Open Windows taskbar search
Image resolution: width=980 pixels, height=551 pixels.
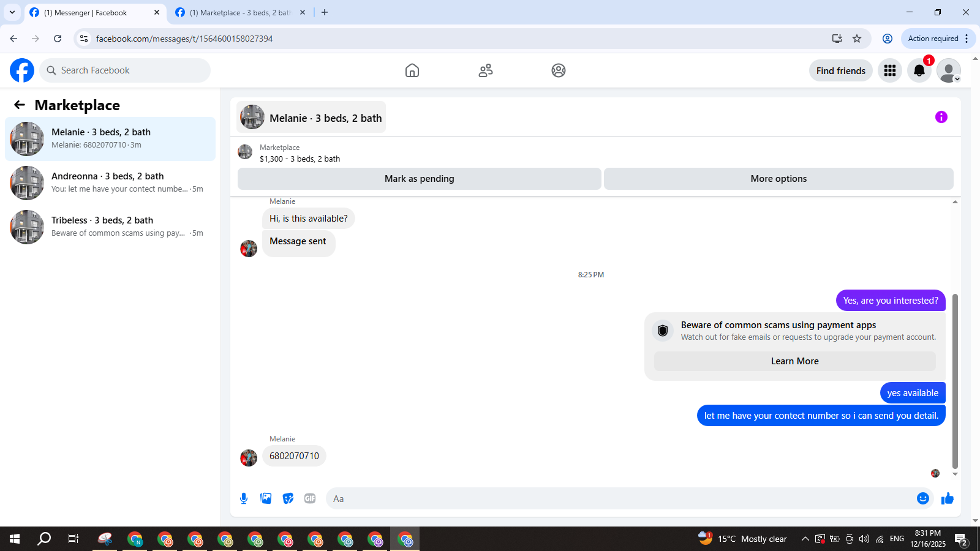[44, 539]
